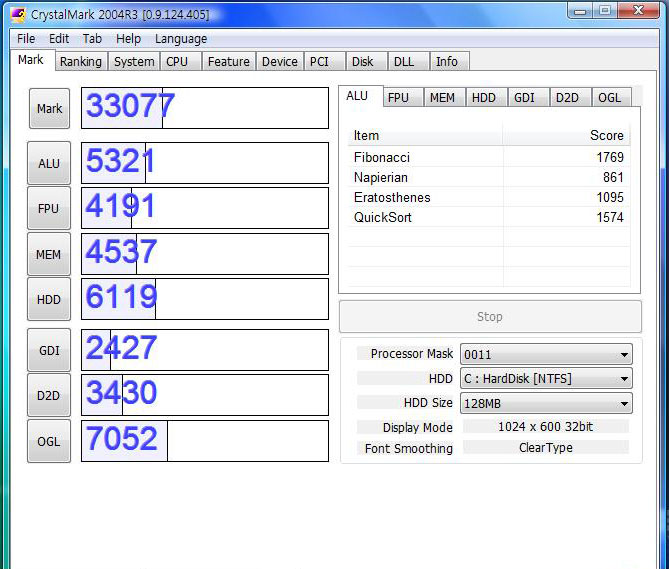Image resolution: width=669 pixels, height=569 pixels.
Task: Switch to the Device tab
Action: [280, 61]
